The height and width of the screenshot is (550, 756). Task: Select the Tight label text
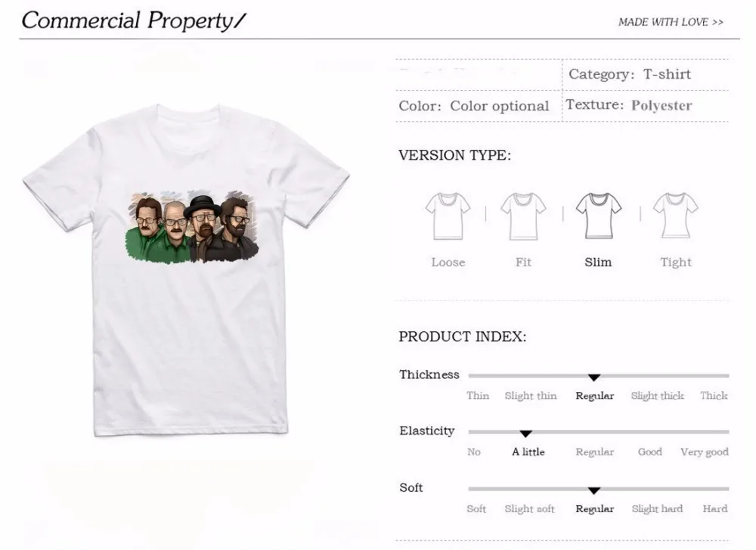675,262
